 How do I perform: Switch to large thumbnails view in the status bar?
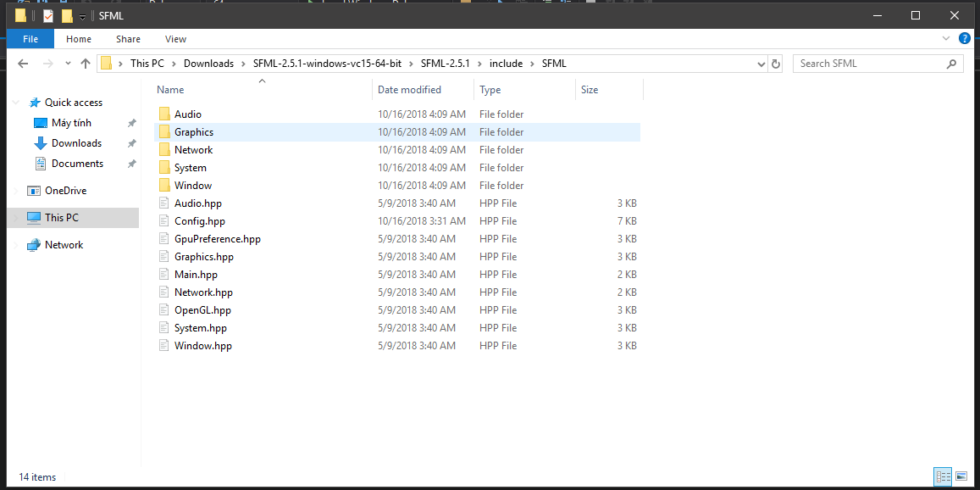click(x=961, y=476)
